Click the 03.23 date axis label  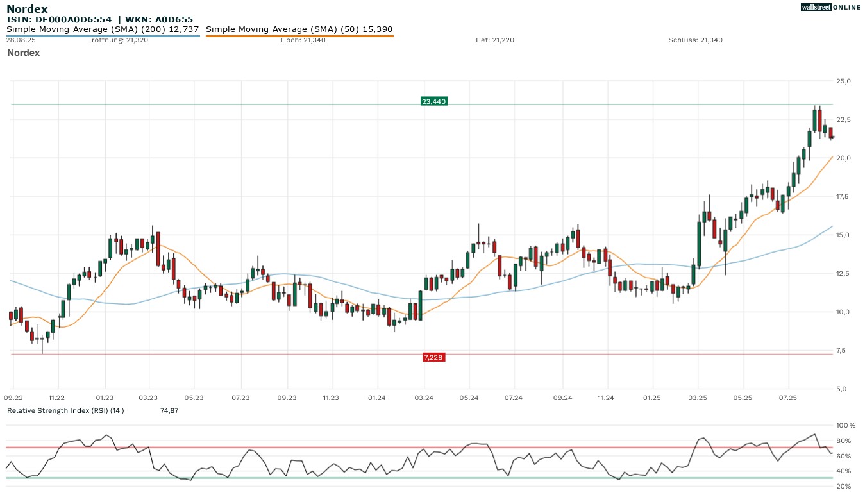(148, 398)
